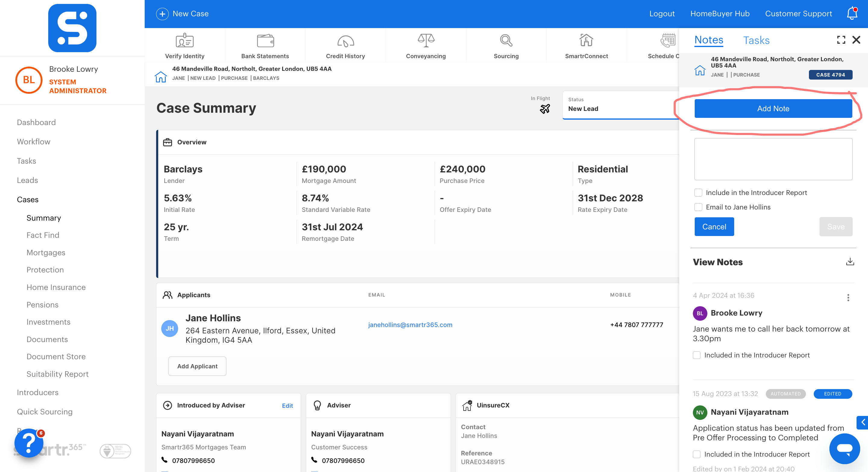This screenshot has width=868, height=472.
Task: Open Pensions under Cases
Action: (x=42, y=305)
